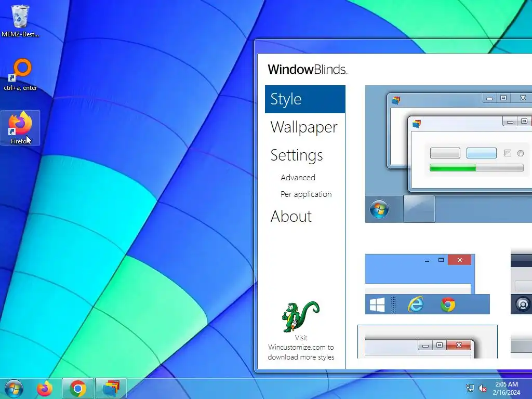Image resolution: width=532 pixels, height=399 pixels.
Task: Open the Windows Start menu orb
Action: (14, 389)
